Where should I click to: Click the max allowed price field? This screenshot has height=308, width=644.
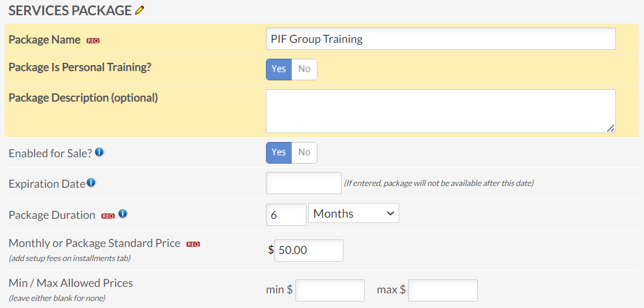click(443, 290)
